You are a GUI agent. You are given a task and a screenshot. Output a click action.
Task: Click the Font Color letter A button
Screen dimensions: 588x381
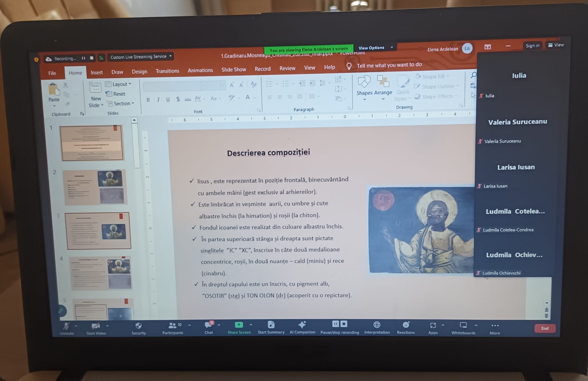(x=248, y=98)
